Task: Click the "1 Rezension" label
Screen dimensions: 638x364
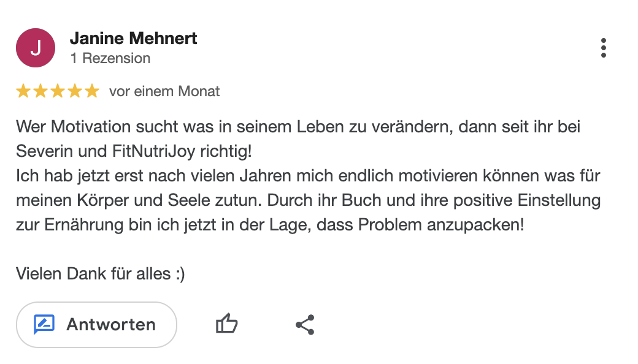Action: [110, 58]
